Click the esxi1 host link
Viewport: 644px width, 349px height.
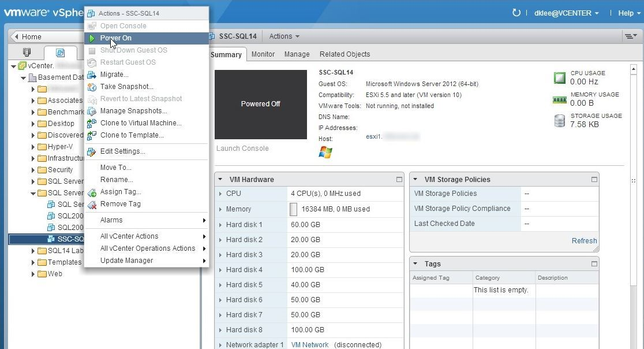[x=374, y=136]
